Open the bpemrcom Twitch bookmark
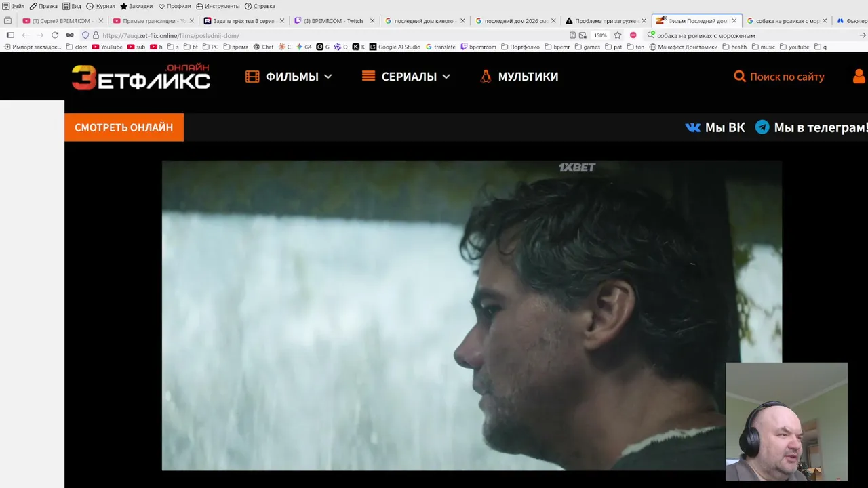 pyautogui.click(x=479, y=47)
